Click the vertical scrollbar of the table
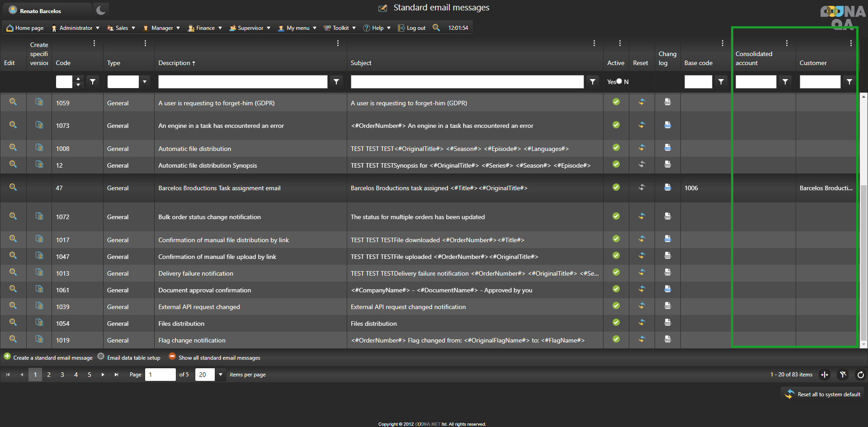Image resolution: width=868 pixels, height=427 pixels. [x=863, y=217]
